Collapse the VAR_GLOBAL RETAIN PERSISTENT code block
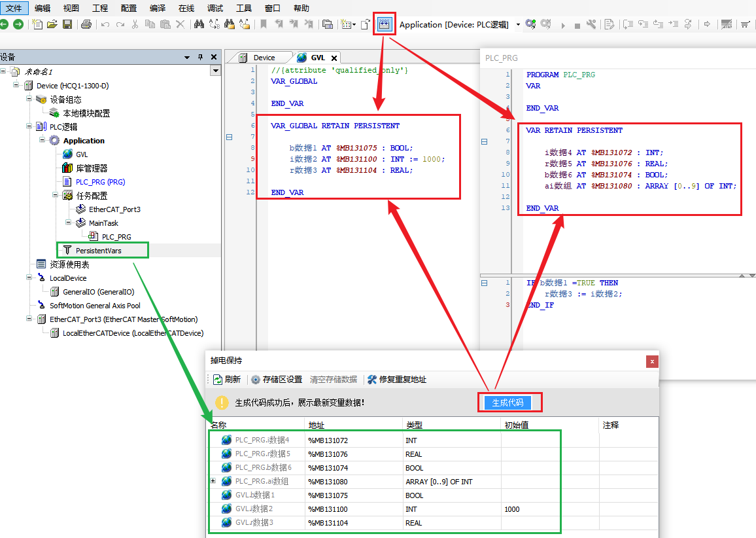The width and height of the screenshot is (756, 538). tap(229, 137)
